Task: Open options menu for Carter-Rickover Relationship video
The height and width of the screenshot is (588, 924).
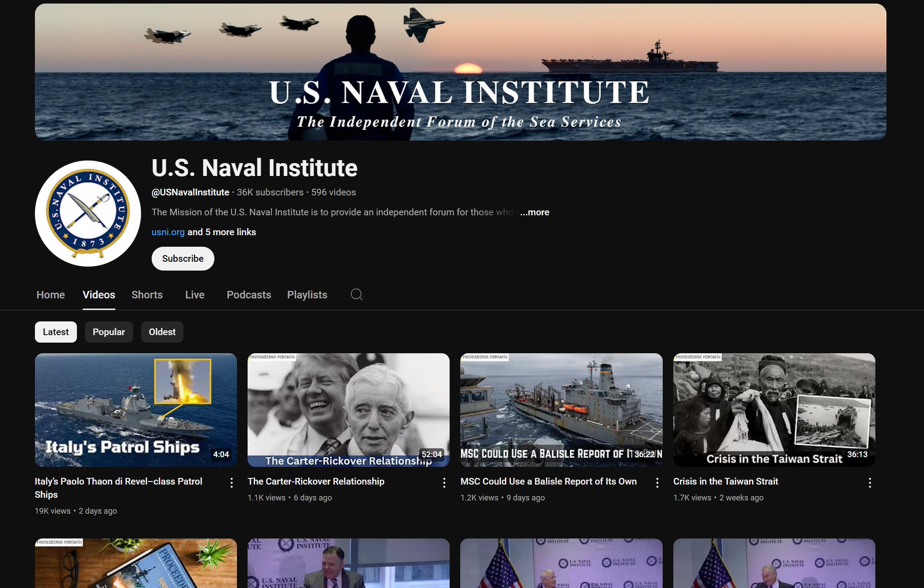Action: pyautogui.click(x=444, y=483)
